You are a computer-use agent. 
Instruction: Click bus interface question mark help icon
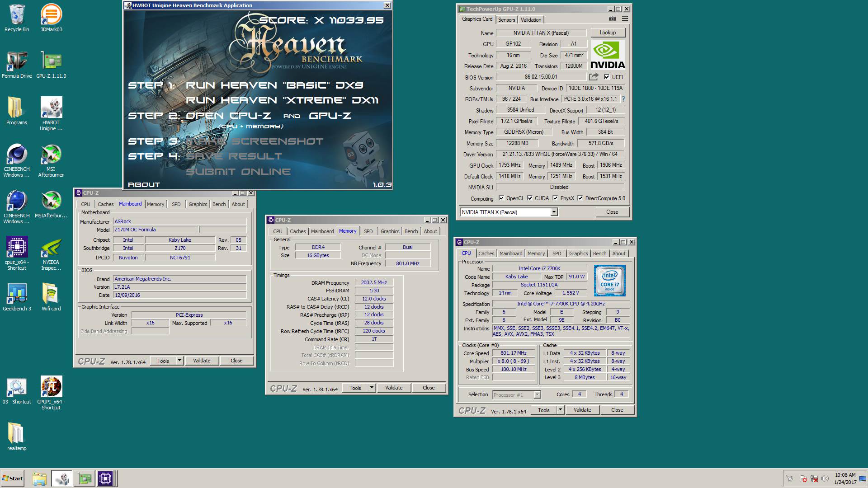(623, 99)
